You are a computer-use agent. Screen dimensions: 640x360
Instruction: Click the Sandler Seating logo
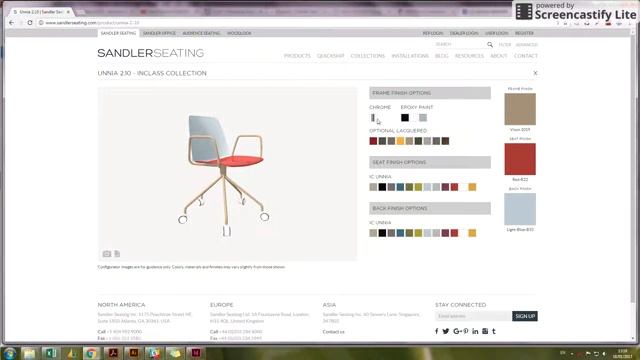(151, 53)
